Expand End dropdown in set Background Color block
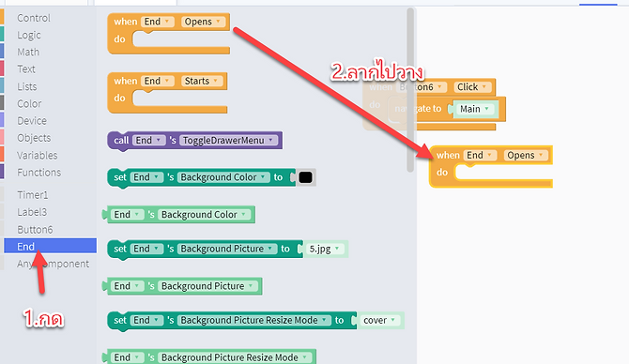The width and height of the screenshot is (629, 364). point(146,177)
